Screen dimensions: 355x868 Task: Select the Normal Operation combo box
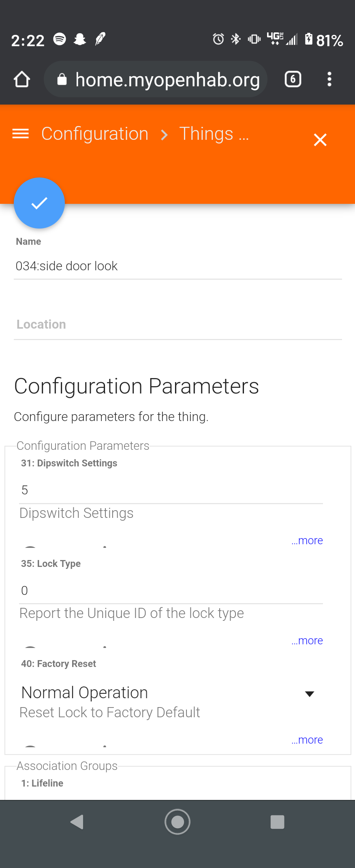tap(162, 693)
